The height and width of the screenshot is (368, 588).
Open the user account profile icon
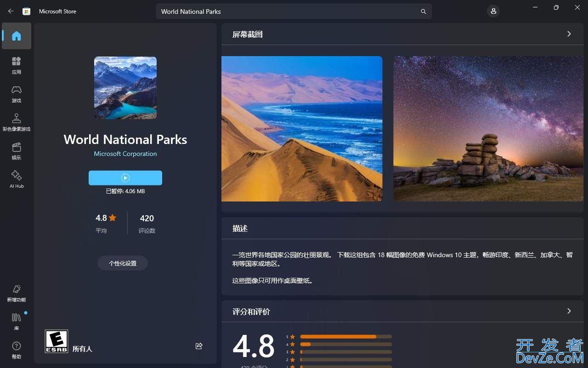tap(493, 11)
